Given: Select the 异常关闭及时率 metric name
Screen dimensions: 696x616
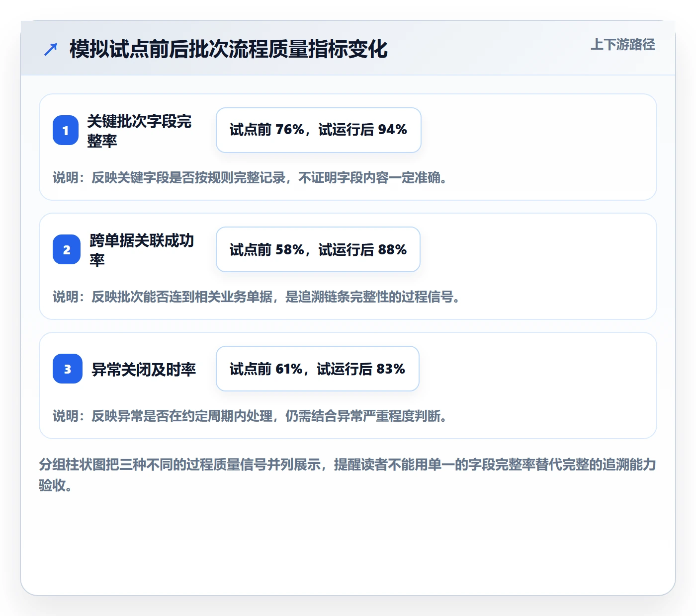Looking at the screenshot, I should click(x=144, y=369).
